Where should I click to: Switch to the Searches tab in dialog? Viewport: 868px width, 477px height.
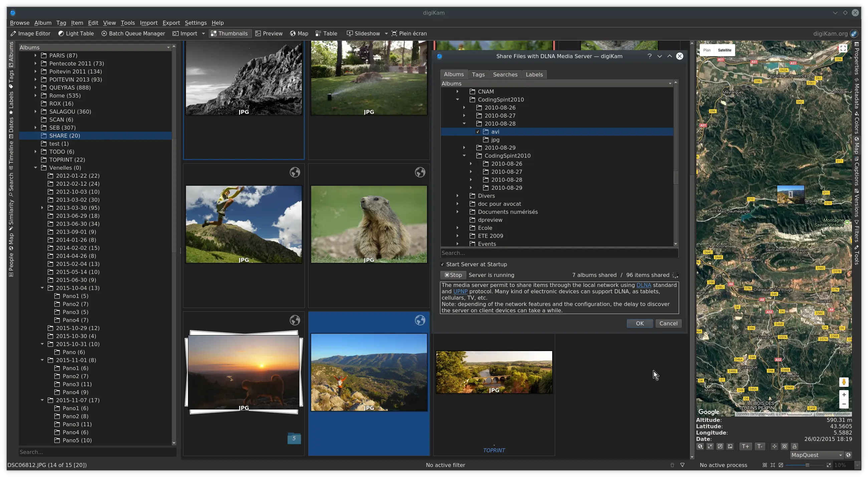tap(505, 74)
